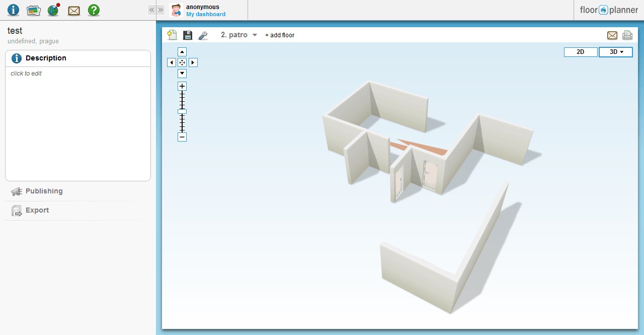
Task: Click the Description panel header
Action: point(78,58)
